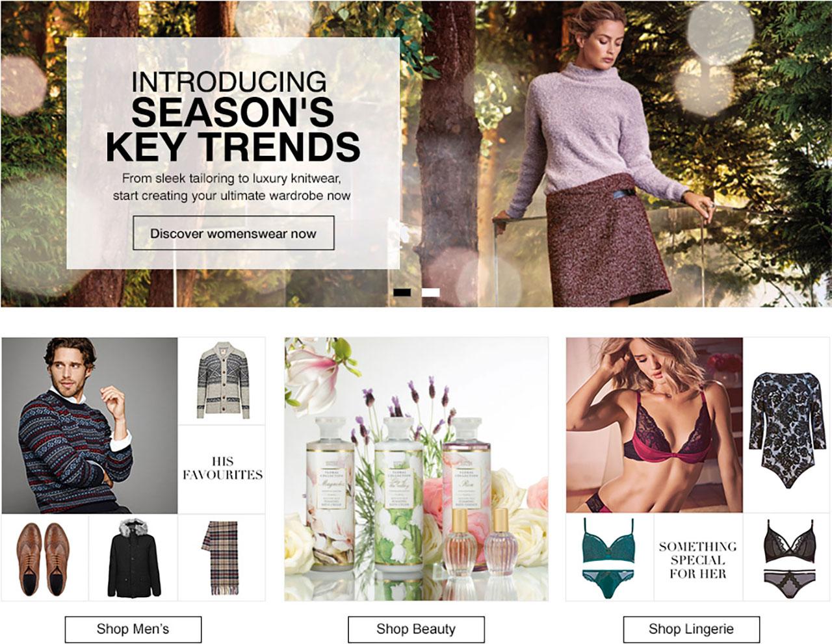View the lingerie model main photo
Screen dimensions: 832x644
pyautogui.click(x=655, y=426)
